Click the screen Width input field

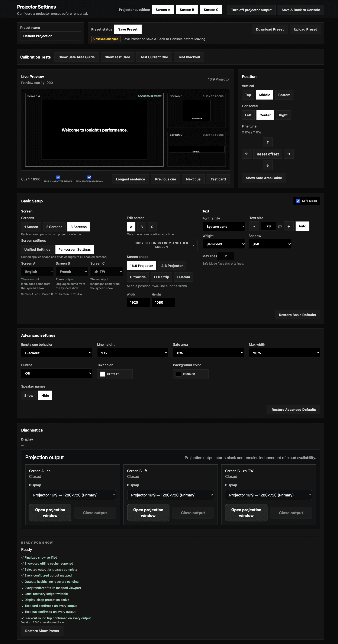[x=138, y=303]
